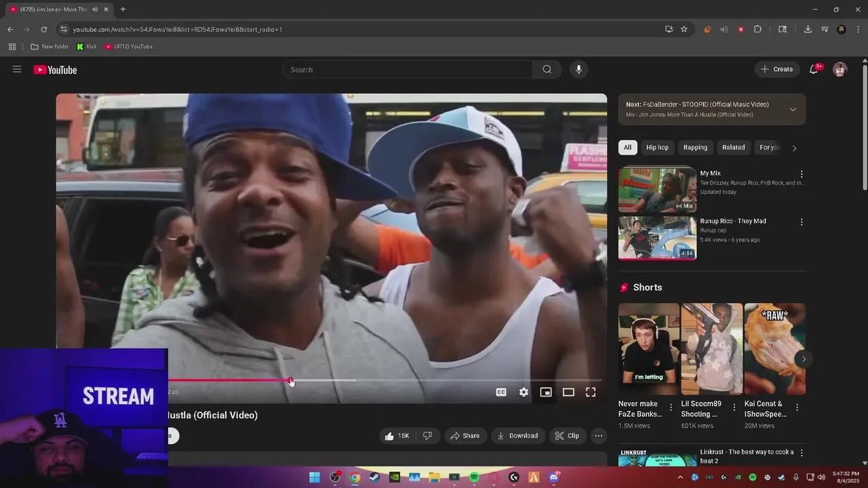Select the Related filter chip

733,148
